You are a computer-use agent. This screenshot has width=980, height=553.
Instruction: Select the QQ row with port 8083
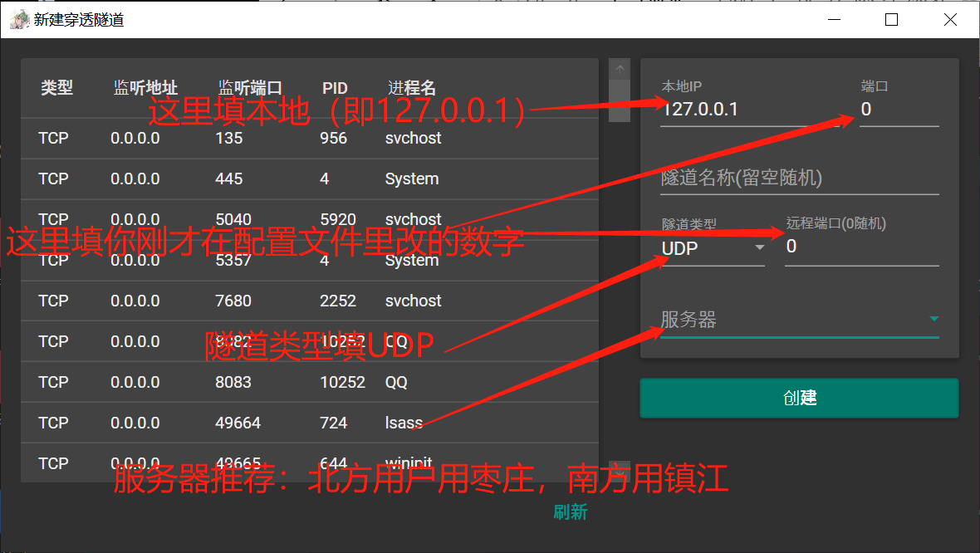[309, 383]
